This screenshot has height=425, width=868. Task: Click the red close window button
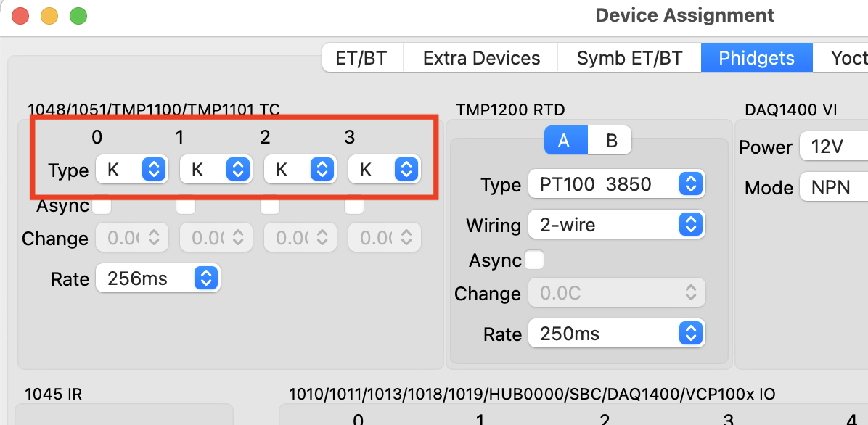coord(20,15)
